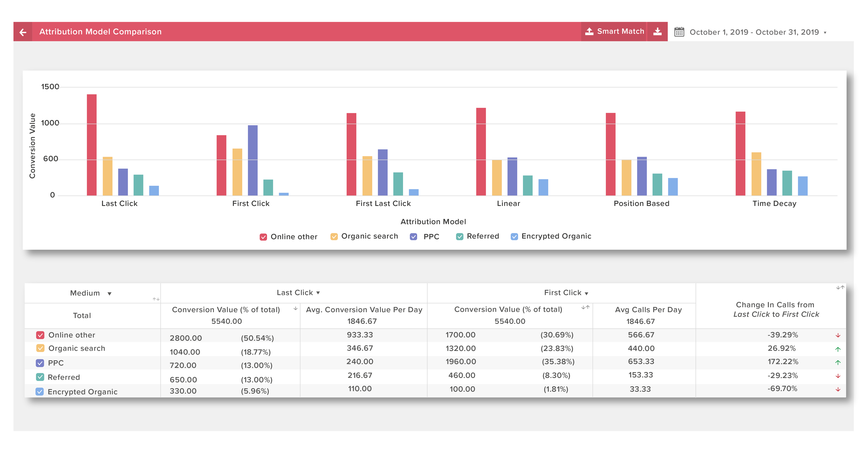
Task: Click Attribution Model Comparison title
Action: [x=100, y=32]
